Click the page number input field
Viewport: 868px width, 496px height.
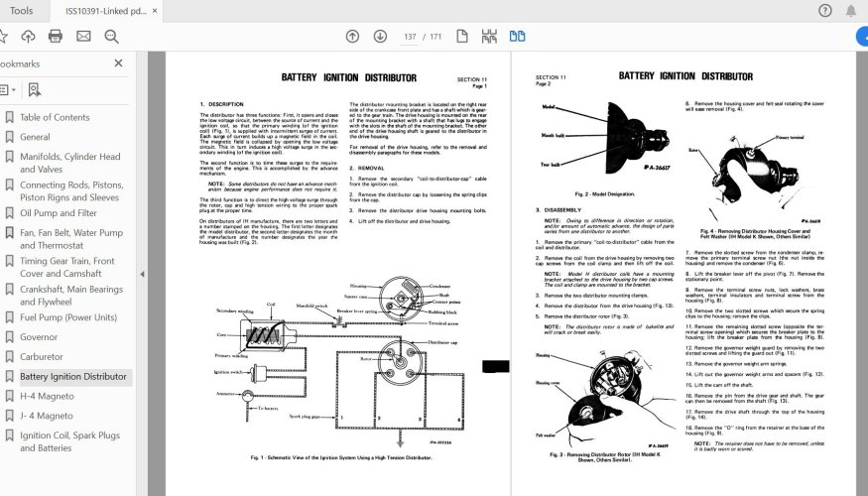[410, 37]
